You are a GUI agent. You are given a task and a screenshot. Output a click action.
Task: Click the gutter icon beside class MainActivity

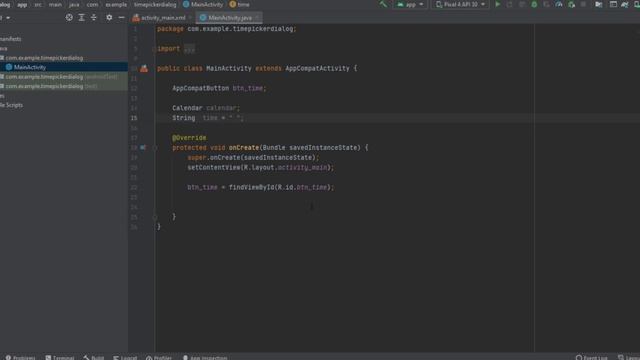click(x=144, y=69)
